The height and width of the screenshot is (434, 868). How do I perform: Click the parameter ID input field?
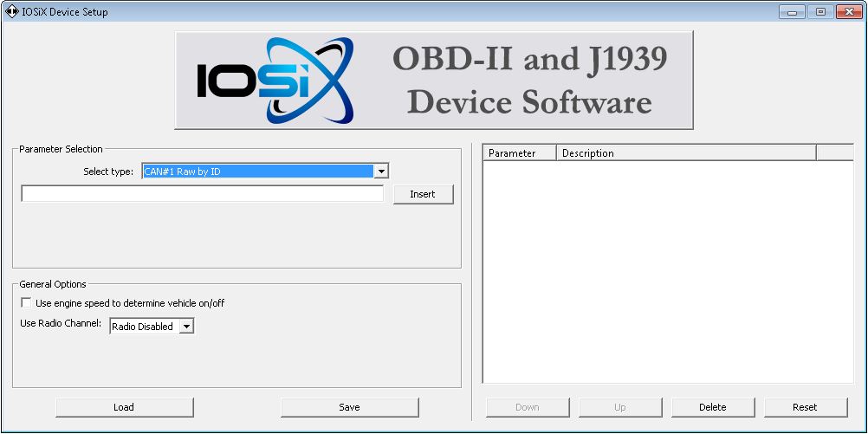click(x=202, y=194)
